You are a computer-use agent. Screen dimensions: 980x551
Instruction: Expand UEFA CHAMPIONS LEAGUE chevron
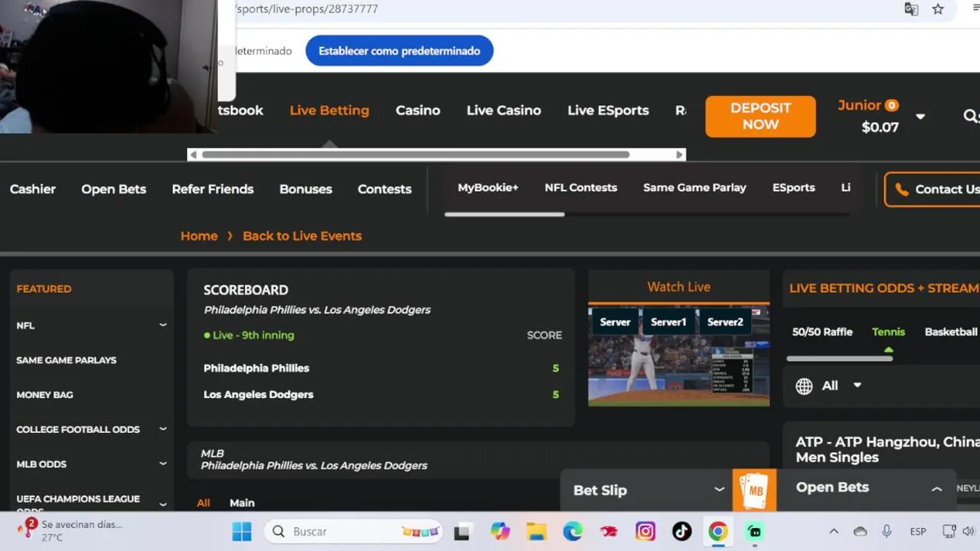[163, 504]
